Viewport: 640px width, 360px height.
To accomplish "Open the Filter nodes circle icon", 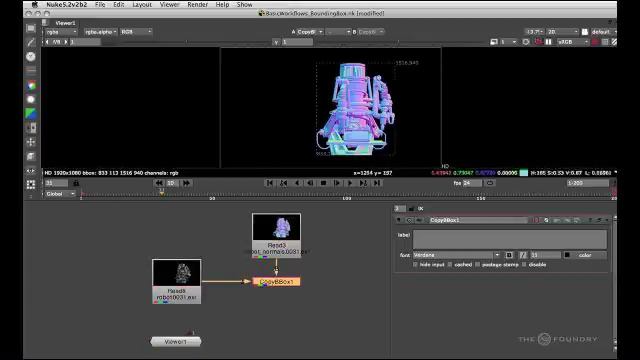I will coord(31,99).
